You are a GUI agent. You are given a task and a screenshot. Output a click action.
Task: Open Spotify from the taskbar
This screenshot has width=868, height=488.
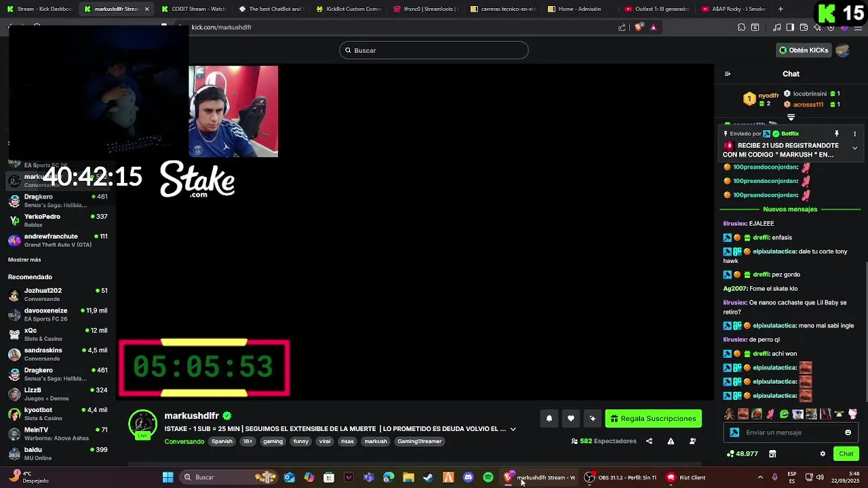tap(488, 477)
